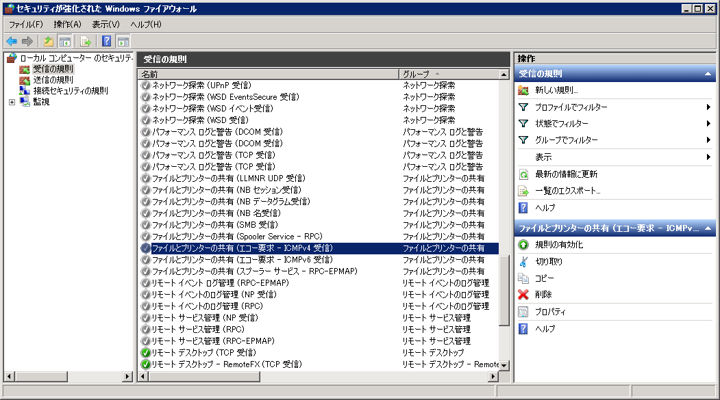Click the 最新の情報に更新 action link

566,174
